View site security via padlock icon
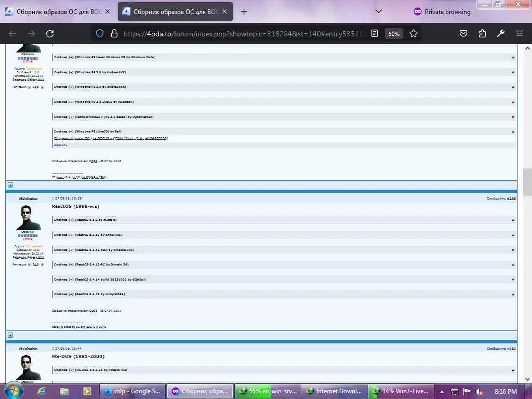 [x=114, y=34]
